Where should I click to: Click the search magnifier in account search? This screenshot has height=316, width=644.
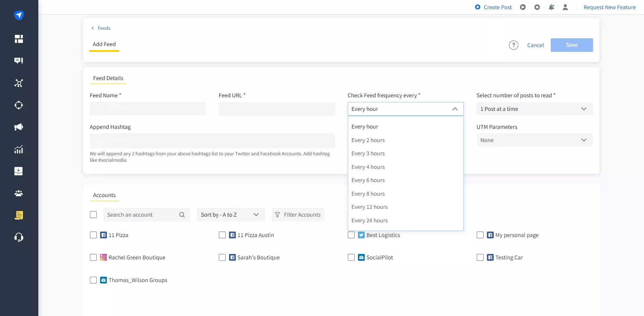coord(182,215)
